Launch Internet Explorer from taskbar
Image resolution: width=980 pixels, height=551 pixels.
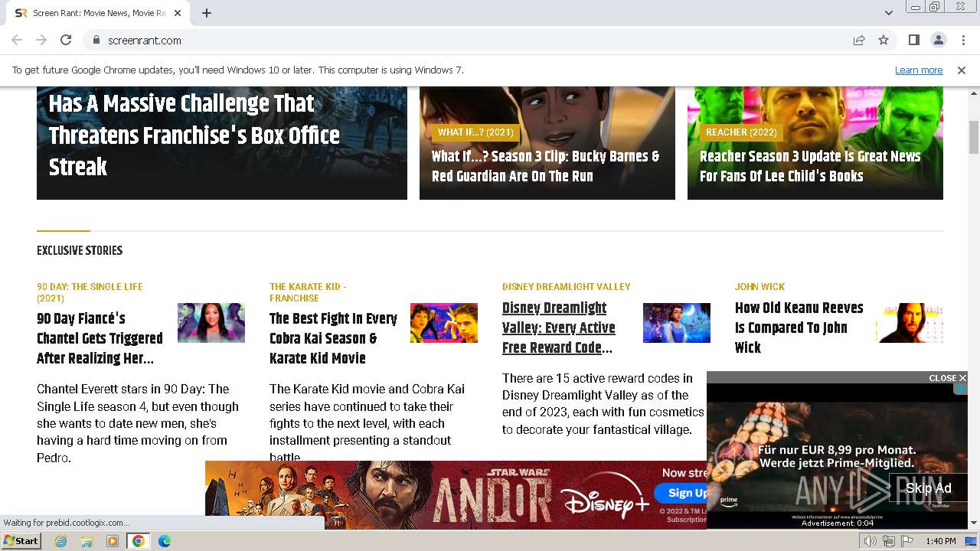(x=60, y=541)
